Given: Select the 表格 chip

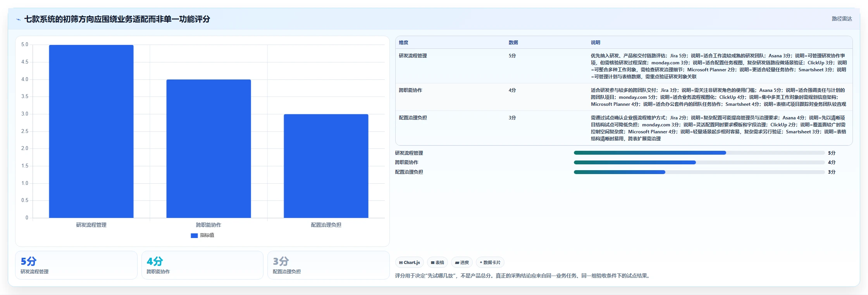Looking at the screenshot, I should (437, 262).
